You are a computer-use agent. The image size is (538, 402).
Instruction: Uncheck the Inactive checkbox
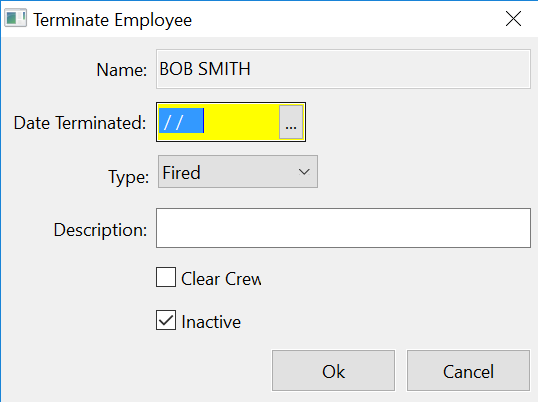pyautogui.click(x=166, y=320)
